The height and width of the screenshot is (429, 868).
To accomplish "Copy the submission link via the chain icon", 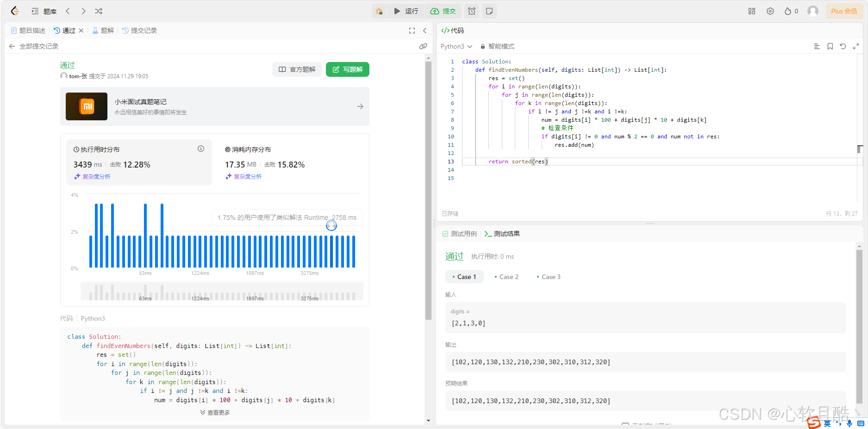I will pos(423,46).
